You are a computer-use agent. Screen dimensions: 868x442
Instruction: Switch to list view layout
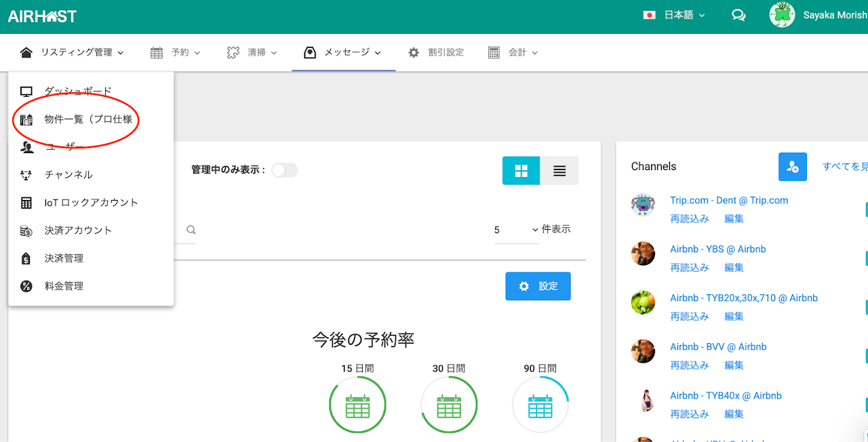[559, 171]
